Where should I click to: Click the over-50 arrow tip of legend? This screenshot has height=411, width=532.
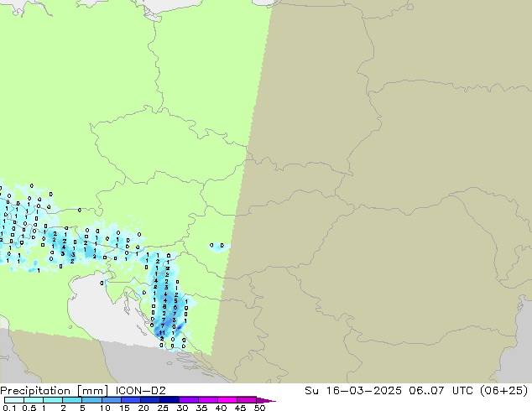click(x=266, y=400)
